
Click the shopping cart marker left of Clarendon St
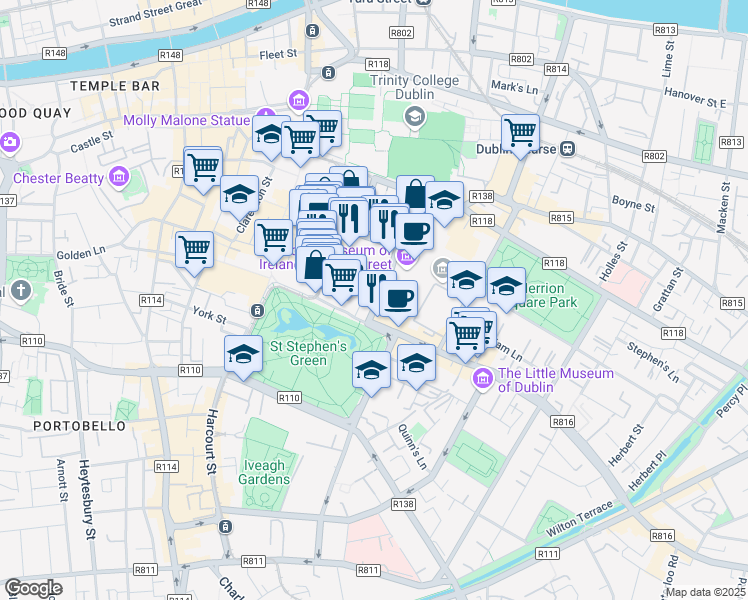pyautogui.click(x=203, y=168)
